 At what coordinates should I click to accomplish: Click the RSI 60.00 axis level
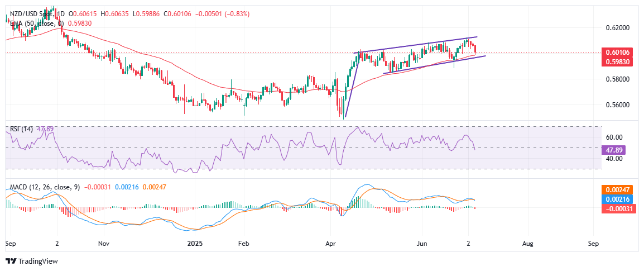(615, 137)
